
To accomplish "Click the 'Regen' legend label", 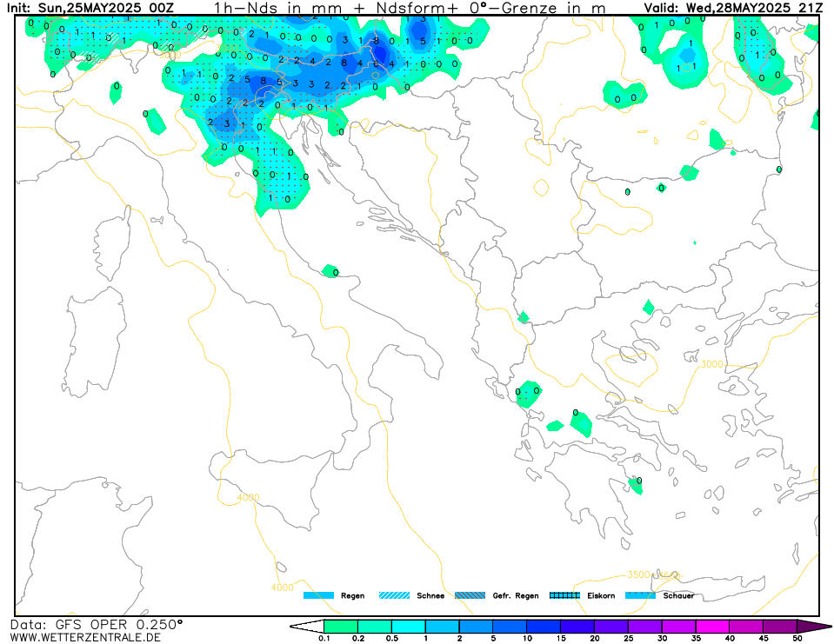I will [352, 595].
